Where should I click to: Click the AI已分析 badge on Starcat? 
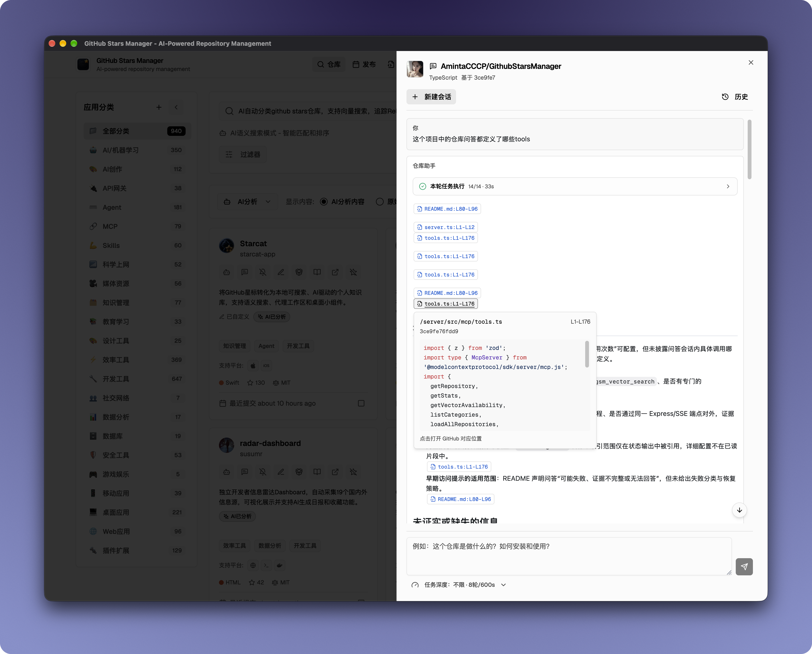pos(272,317)
